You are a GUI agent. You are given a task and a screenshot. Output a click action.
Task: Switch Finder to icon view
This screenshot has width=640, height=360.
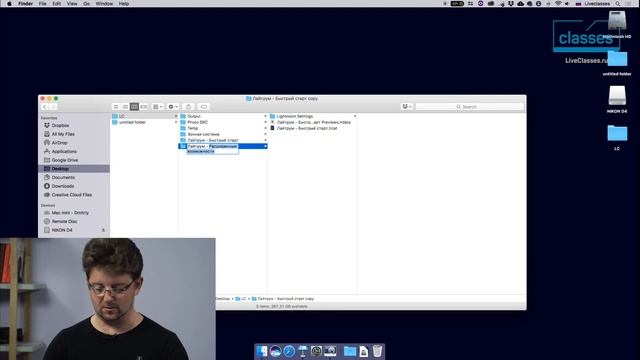tap(116, 107)
